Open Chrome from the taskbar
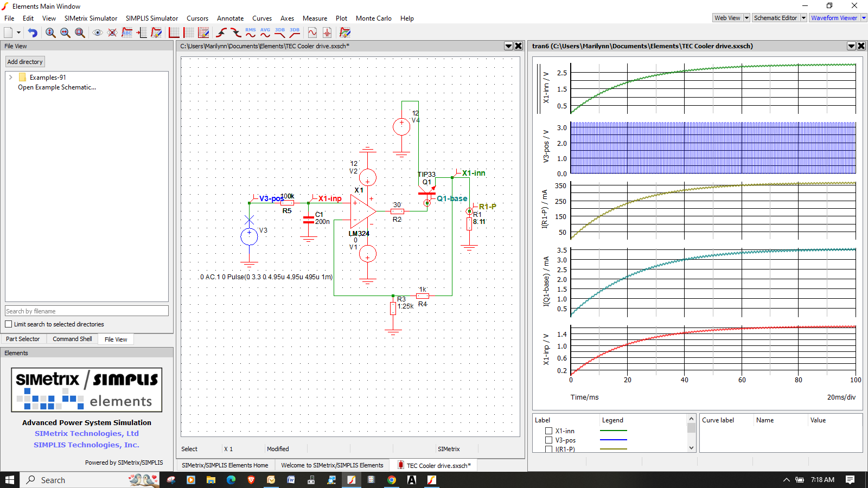868x488 pixels. [x=392, y=480]
